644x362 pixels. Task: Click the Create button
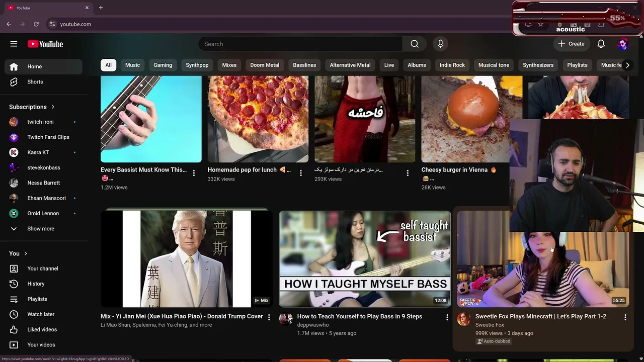(571, 44)
